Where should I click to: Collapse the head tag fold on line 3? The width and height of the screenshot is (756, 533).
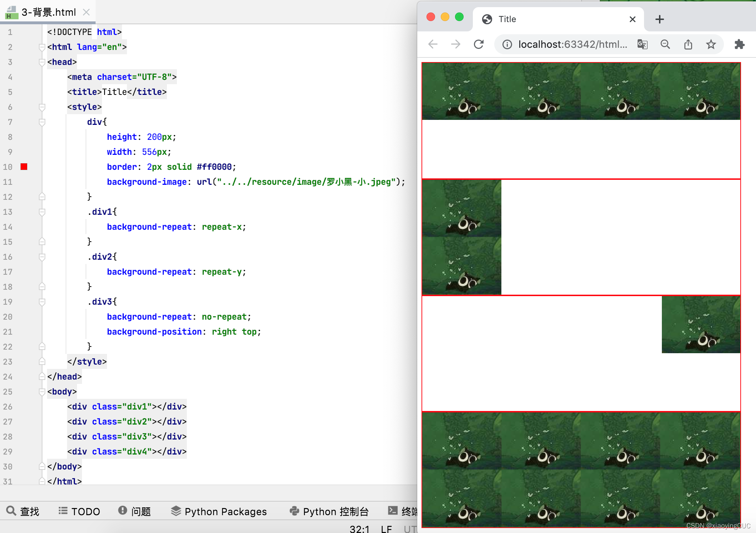(42, 62)
